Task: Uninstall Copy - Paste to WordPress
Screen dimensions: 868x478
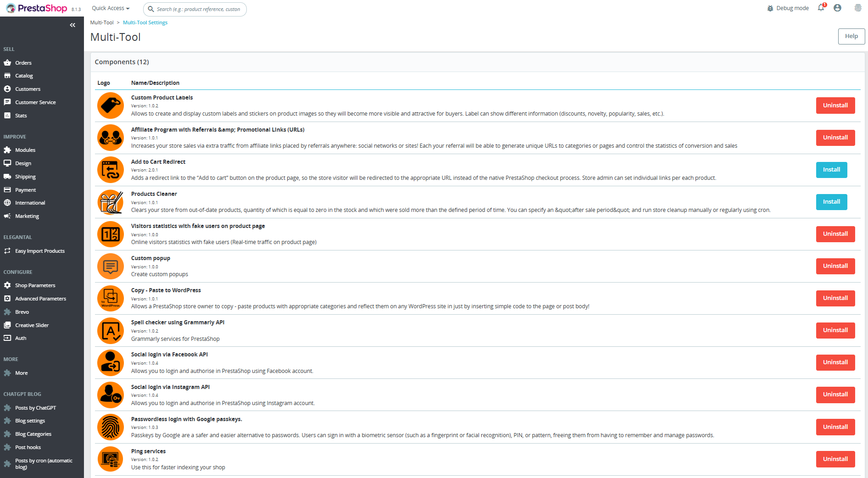Action: 835,298
